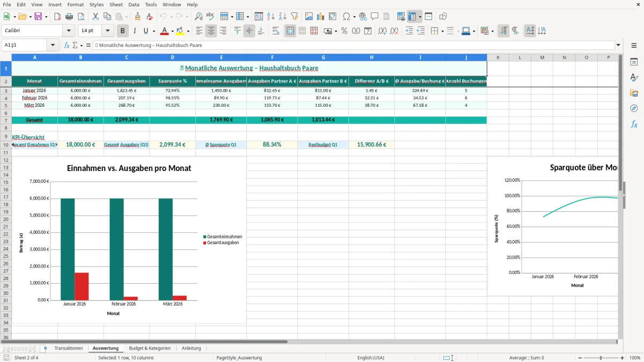
Task: Open Borders dropdown arrow
Action: [442, 31]
